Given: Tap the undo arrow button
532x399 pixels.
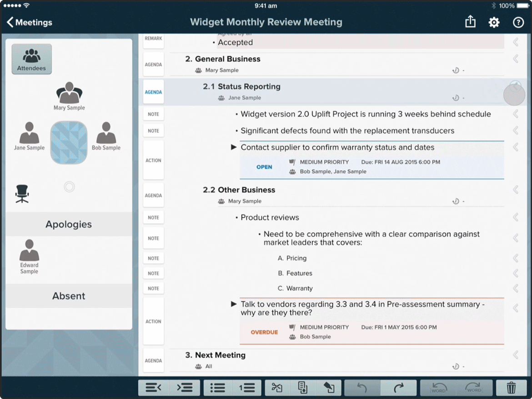Looking at the screenshot, I should (x=362, y=388).
